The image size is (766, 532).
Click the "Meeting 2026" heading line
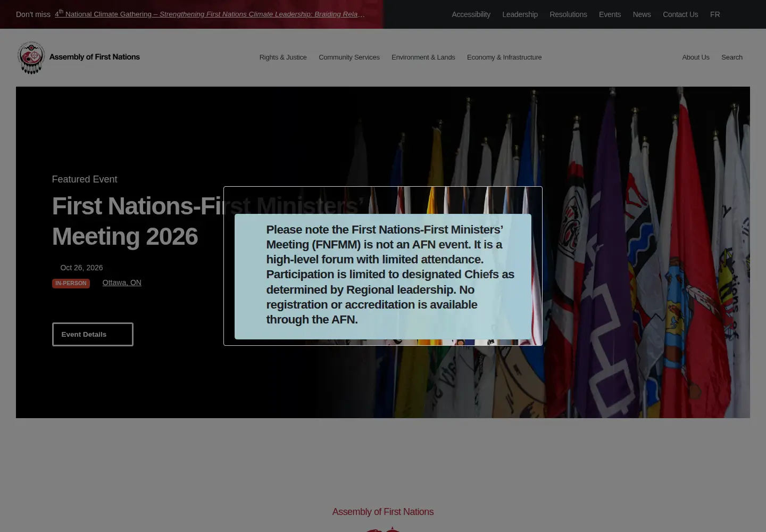(125, 236)
